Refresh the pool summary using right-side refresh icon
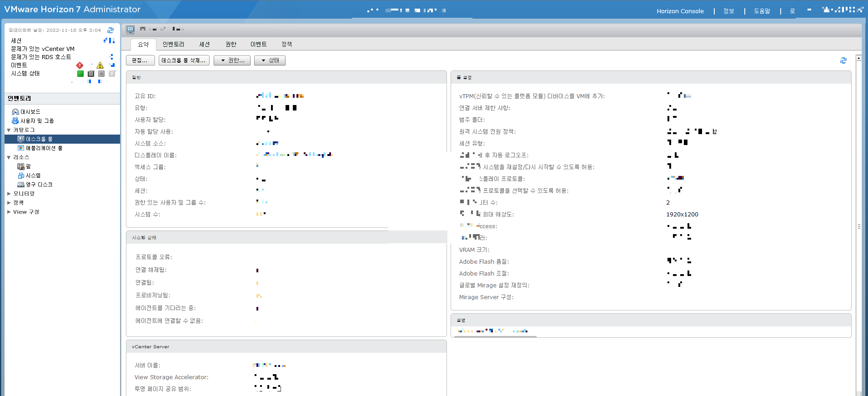 tap(843, 60)
